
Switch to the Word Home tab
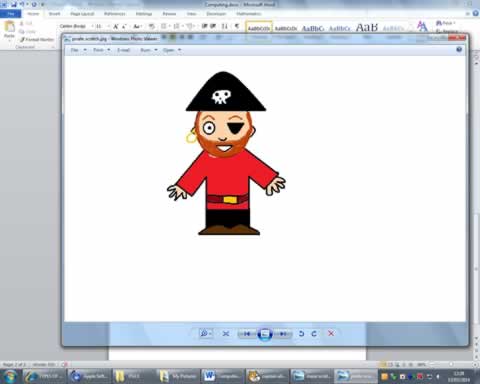click(33, 14)
